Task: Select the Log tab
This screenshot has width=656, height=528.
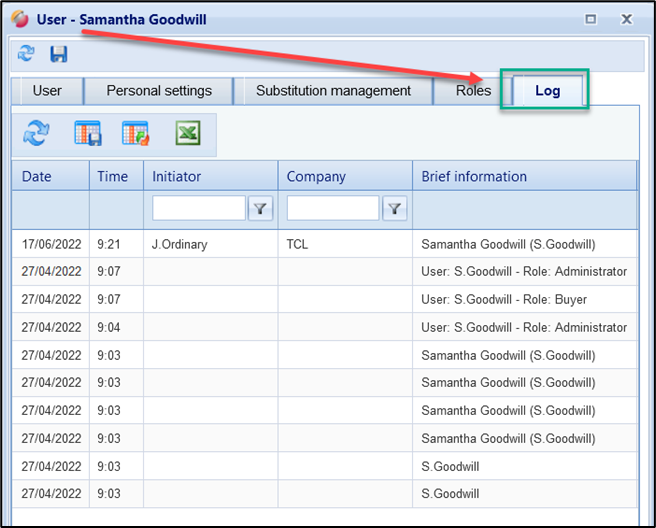Action: click(547, 91)
